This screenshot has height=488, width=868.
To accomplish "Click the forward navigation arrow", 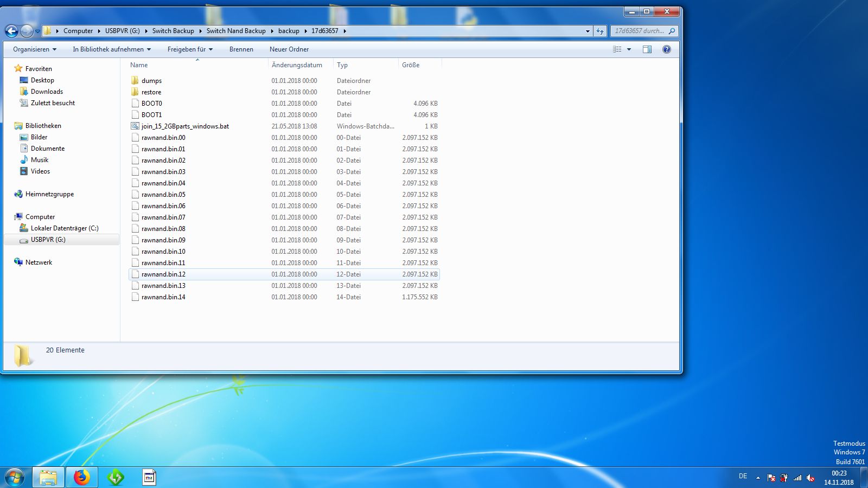I will (27, 31).
